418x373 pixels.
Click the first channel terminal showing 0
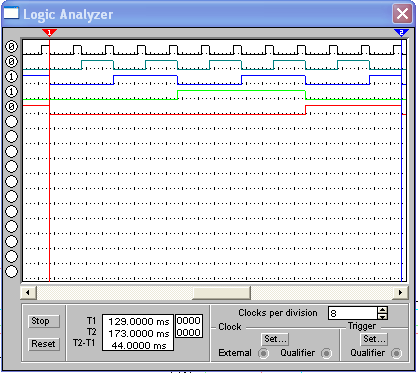pos(12,46)
